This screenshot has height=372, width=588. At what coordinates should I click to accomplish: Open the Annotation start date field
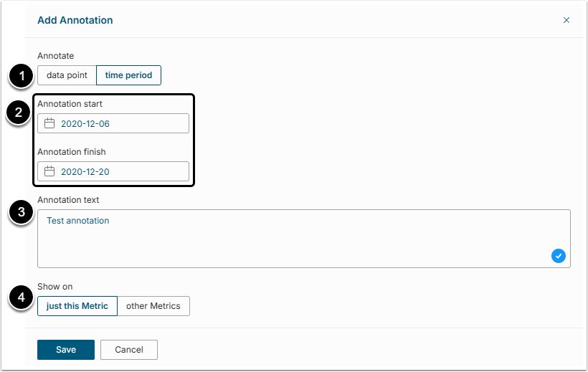point(115,123)
